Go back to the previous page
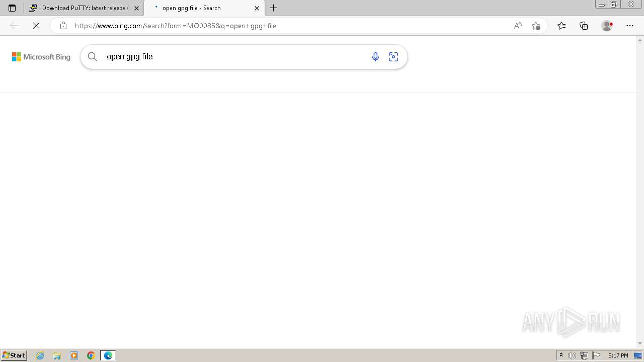 click(14, 26)
